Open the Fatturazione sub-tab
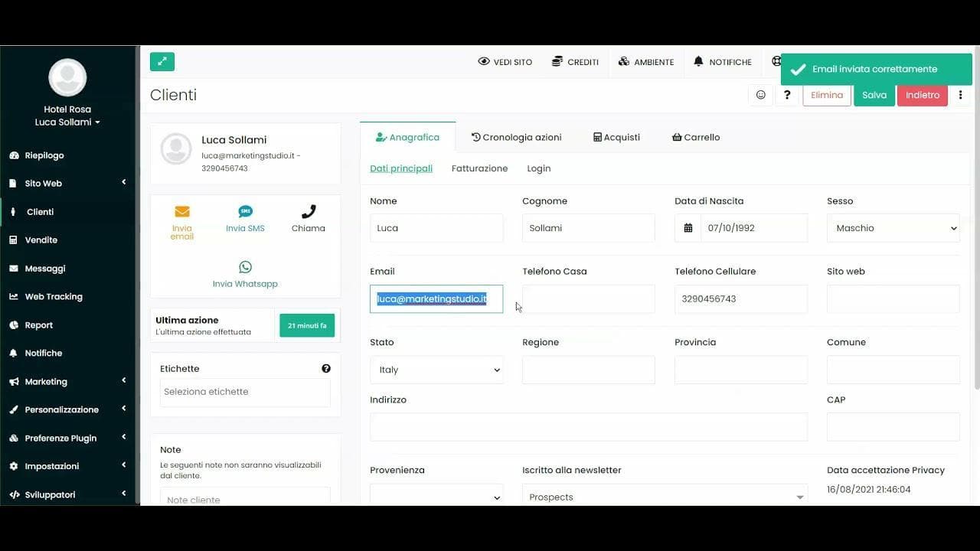Image resolution: width=980 pixels, height=551 pixels. (479, 168)
